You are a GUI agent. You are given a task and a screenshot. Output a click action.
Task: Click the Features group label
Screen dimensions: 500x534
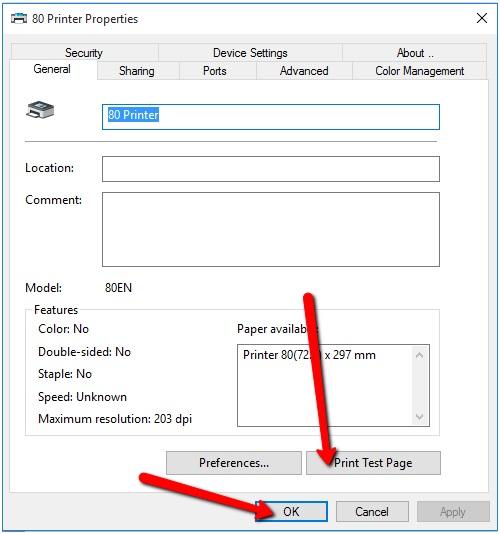(56, 310)
